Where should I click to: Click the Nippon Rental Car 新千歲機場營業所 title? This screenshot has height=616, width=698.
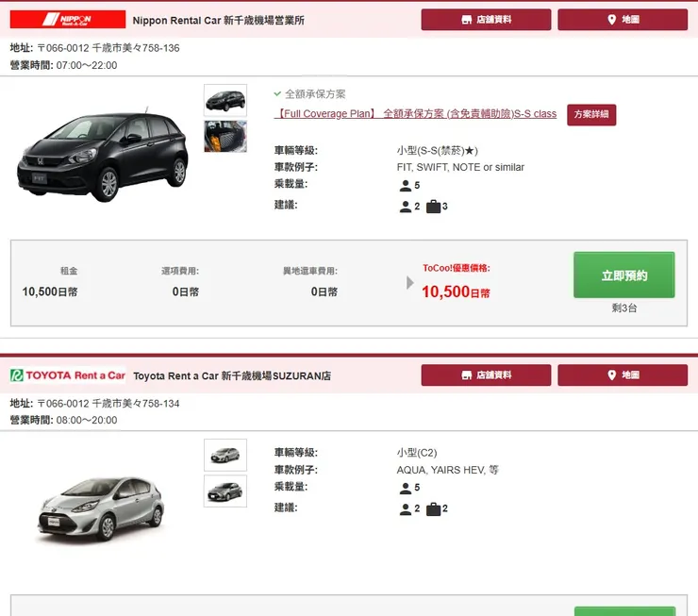point(219,21)
